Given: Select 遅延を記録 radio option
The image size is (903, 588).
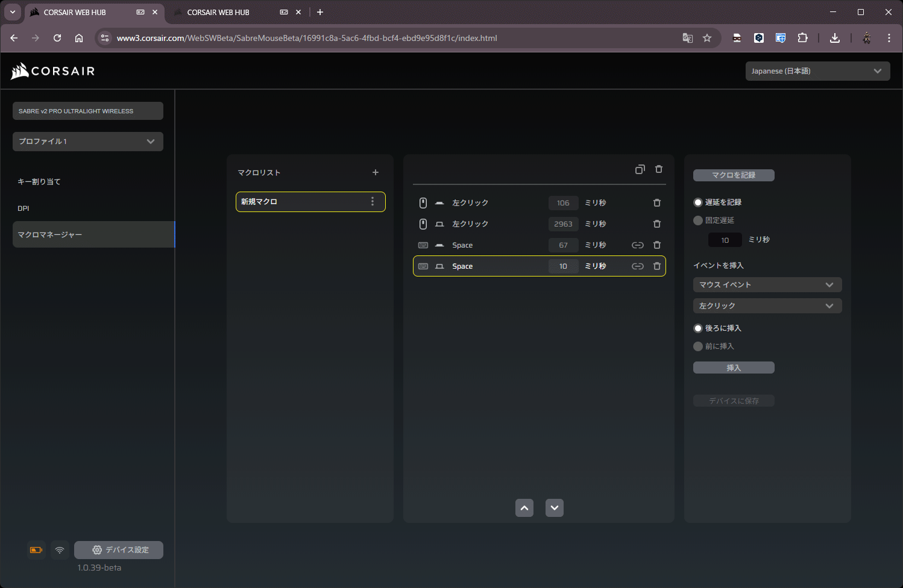Looking at the screenshot, I should click(698, 202).
